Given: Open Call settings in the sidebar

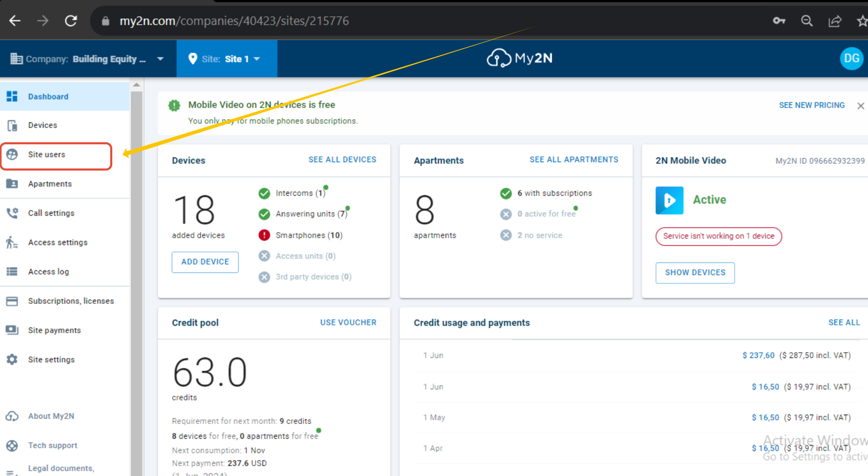Looking at the screenshot, I should [x=65, y=213].
